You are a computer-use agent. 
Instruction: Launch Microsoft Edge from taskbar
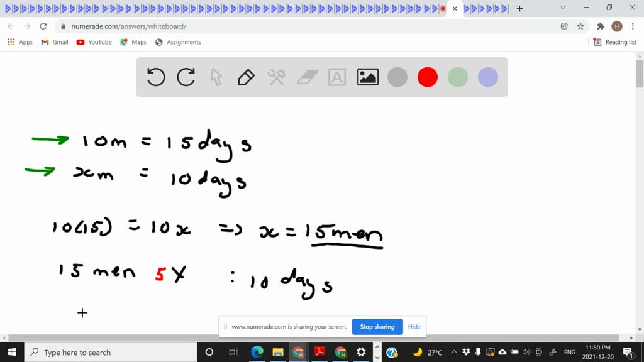[257, 352]
